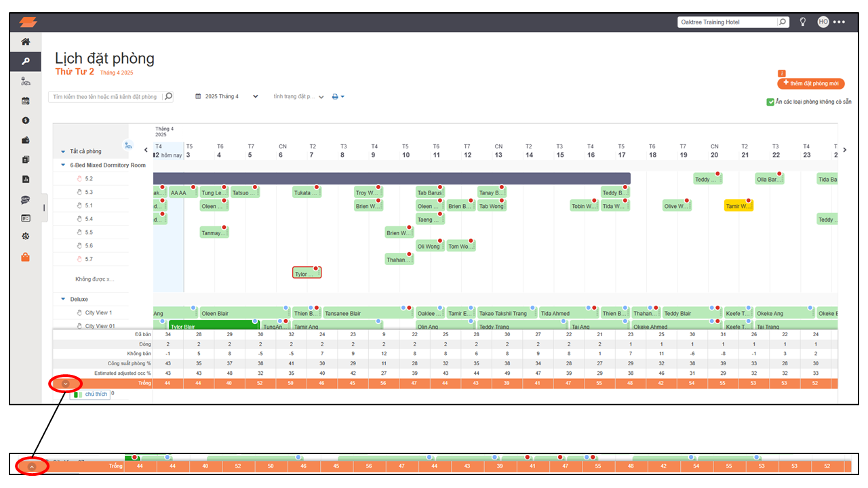The width and height of the screenshot is (868, 488).
Task: Open the three-dots more menu in the top bar
Action: [840, 22]
